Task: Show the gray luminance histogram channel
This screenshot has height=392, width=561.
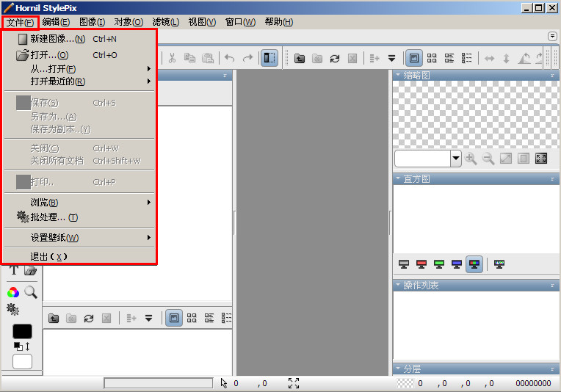Action: coord(404,264)
